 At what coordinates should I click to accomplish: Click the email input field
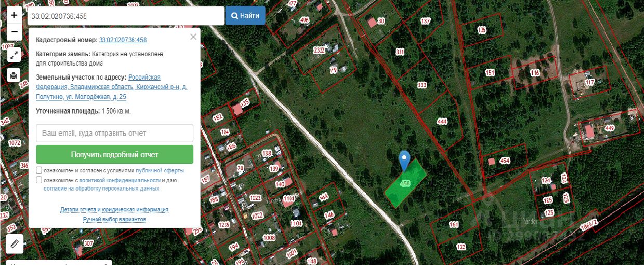pyautogui.click(x=114, y=133)
